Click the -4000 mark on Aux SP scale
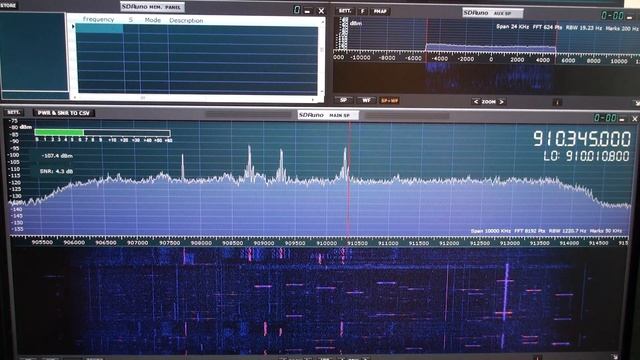The height and width of the screenshot is (360, 640). tap(440, 59)
